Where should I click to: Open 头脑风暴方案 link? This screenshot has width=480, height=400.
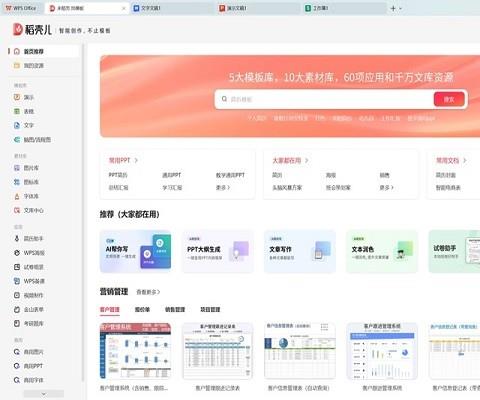tap(287, 188)
